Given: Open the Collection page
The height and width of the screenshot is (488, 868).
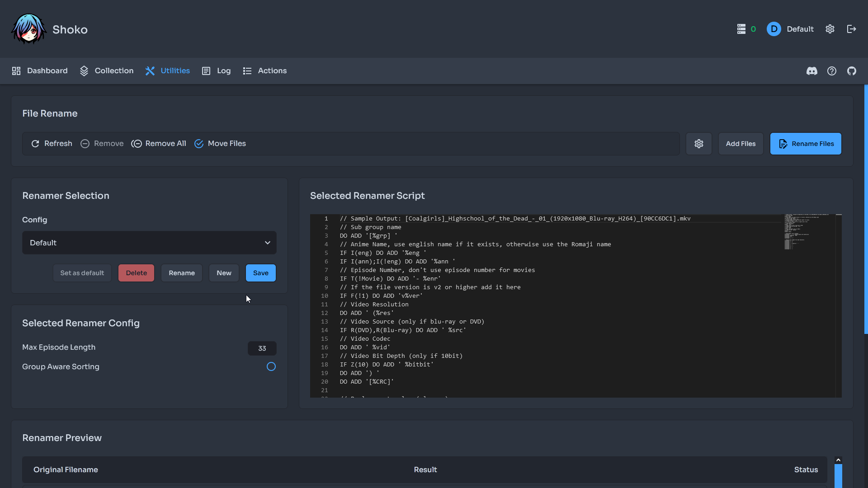Looking at the screenshot, I should (106, 71).
